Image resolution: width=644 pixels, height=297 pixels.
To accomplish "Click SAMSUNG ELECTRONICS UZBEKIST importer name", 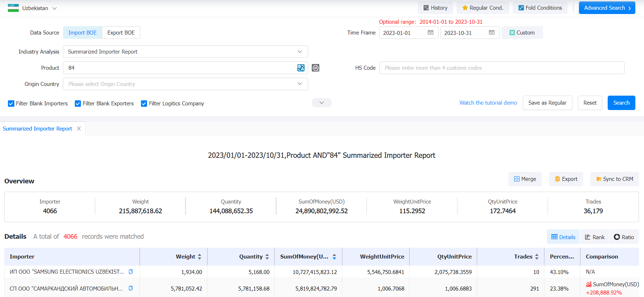I will (67, 272).
